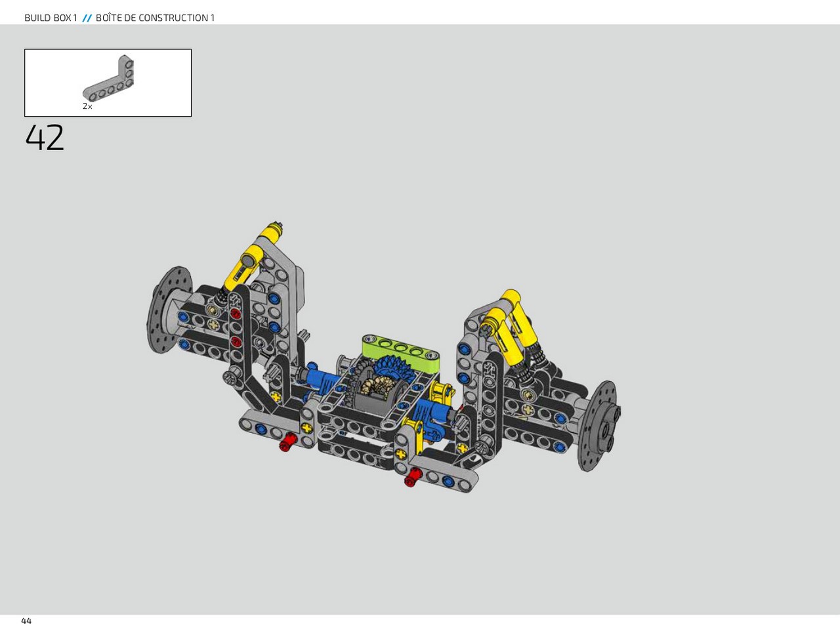
Task: Click the blue gear in the differential
Action: [x=393, y=369]
